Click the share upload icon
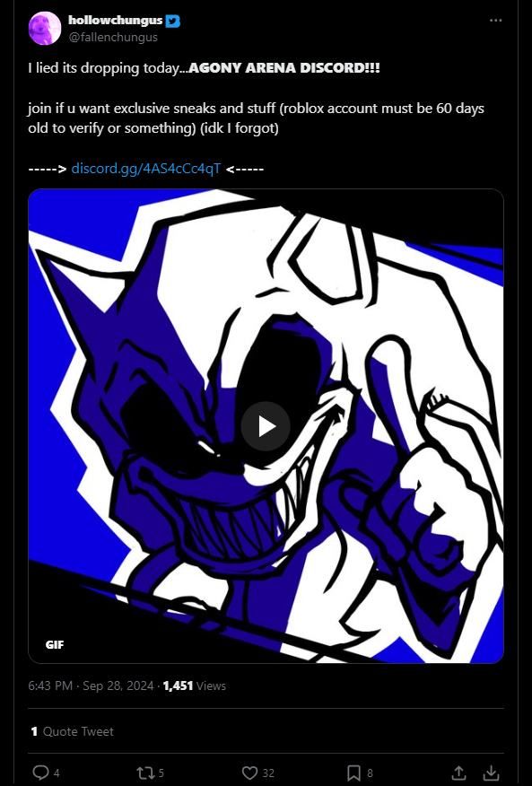The width and height of the screenshot is (532, 786). (x=458, y=773)
